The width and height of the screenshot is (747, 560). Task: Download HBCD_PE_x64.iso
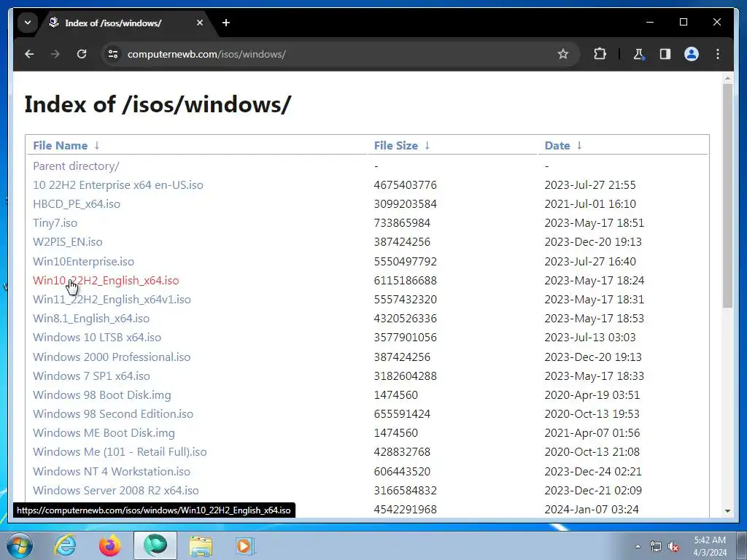point(76,204)
